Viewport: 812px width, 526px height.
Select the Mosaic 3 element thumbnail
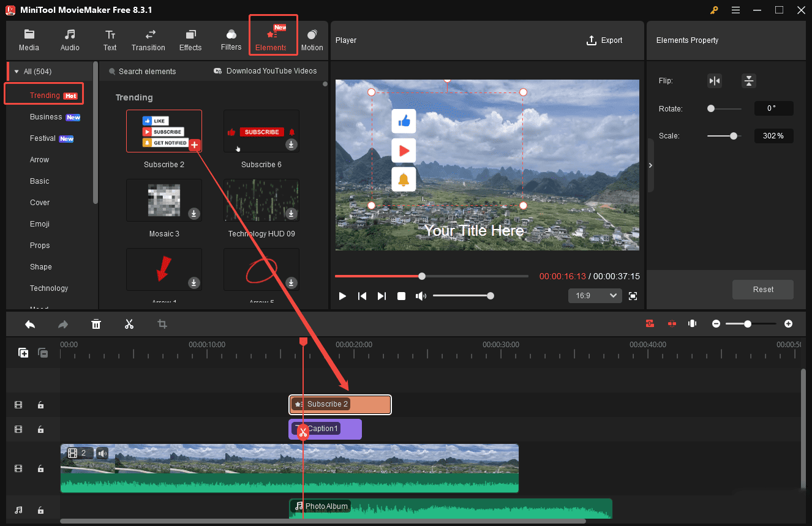tap(164, 200)
